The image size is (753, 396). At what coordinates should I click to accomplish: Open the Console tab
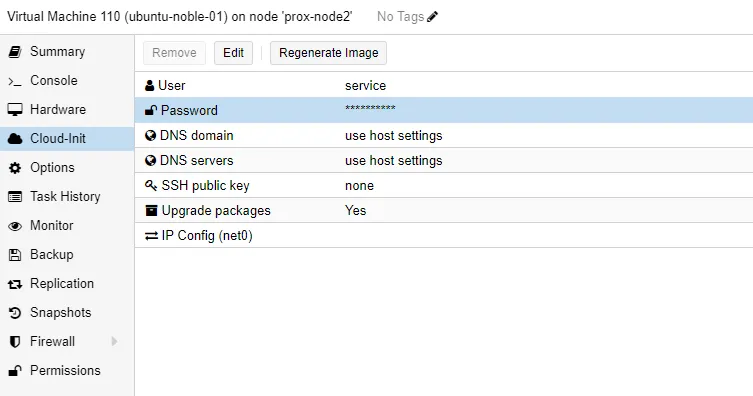point(67,81)
